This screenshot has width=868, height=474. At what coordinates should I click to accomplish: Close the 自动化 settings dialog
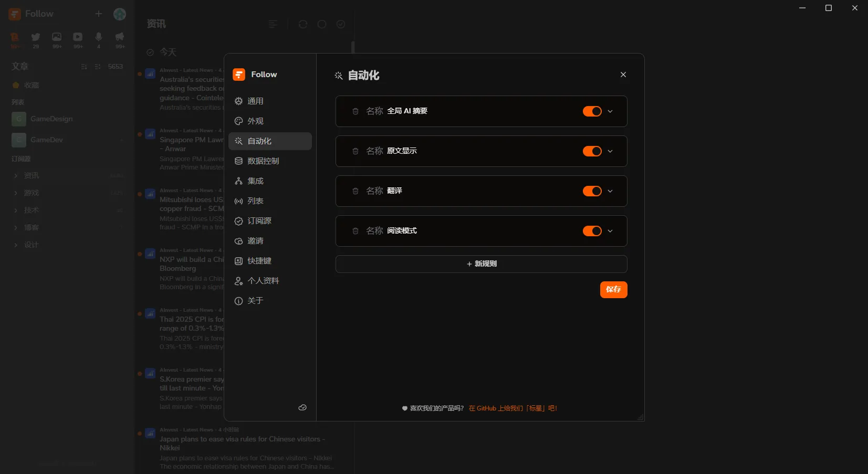[623, 75]
